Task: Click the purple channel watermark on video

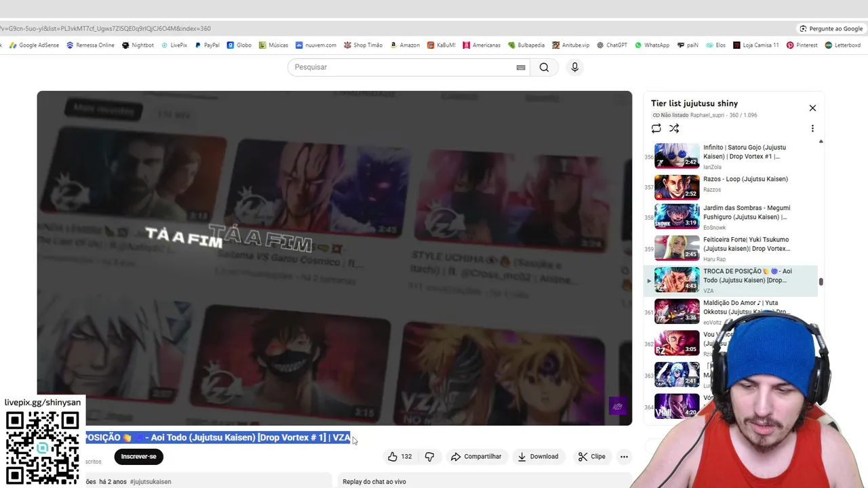Action: (618, 407)
